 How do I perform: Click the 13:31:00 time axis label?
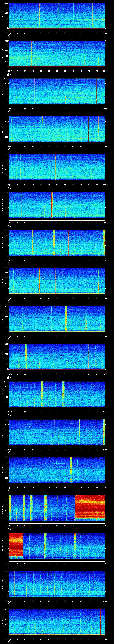click(x=9, y=33)
